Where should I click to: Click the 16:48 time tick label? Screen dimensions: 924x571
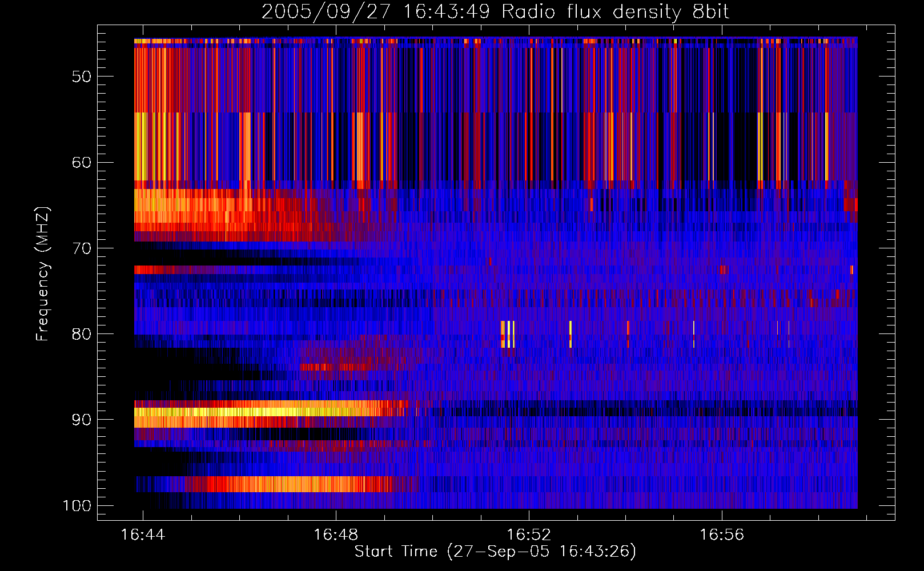[336, 534]
